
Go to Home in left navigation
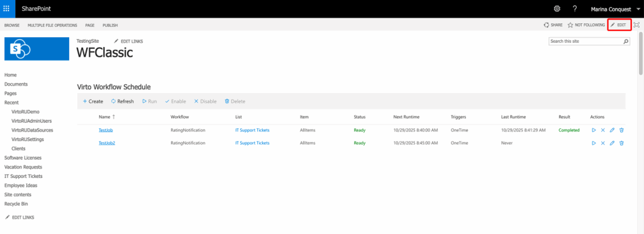click(x=10, y=75)
